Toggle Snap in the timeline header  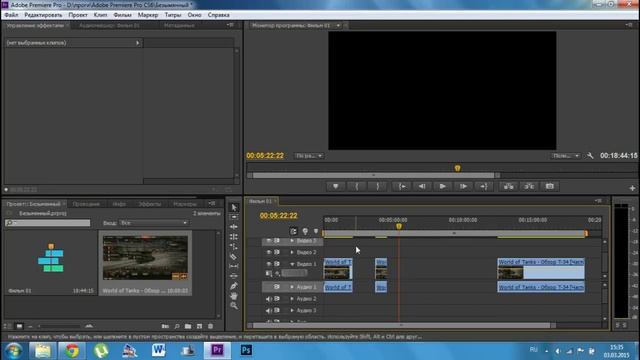click(293, 231)
